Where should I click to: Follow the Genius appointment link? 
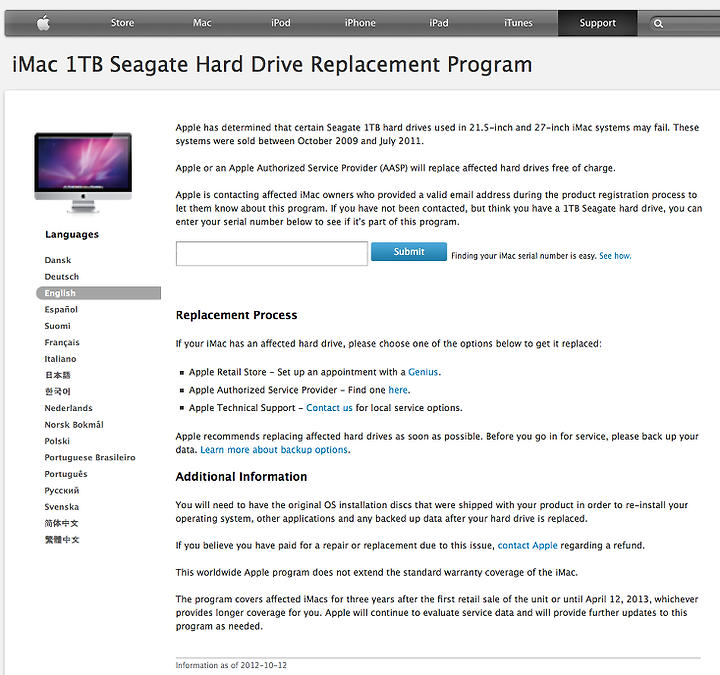423,372
